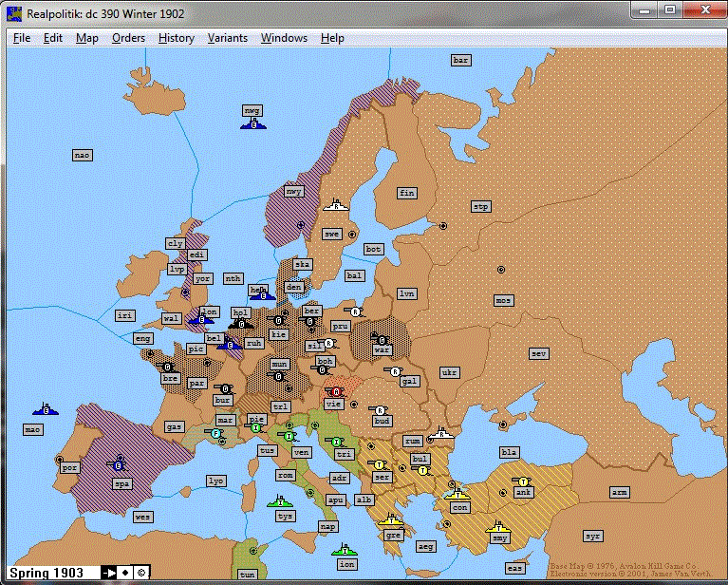Select the Turkish fleet in con

point(458,494)
